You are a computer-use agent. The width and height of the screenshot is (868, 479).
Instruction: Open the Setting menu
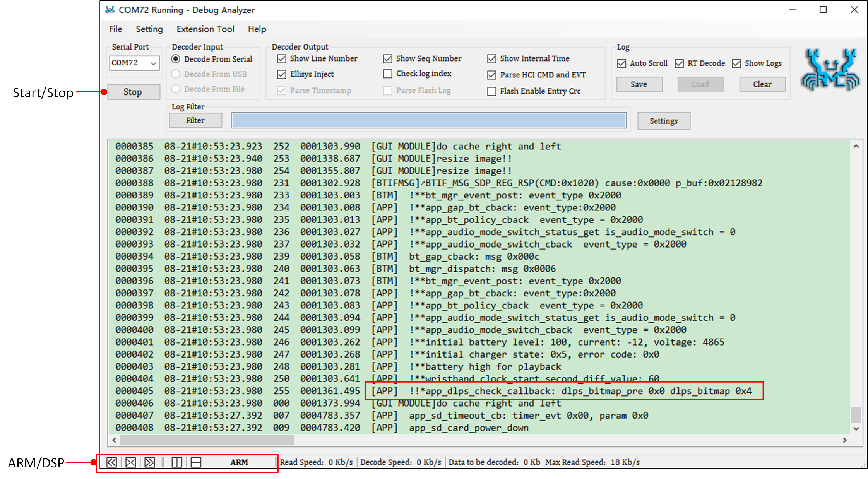coord(149,29)
